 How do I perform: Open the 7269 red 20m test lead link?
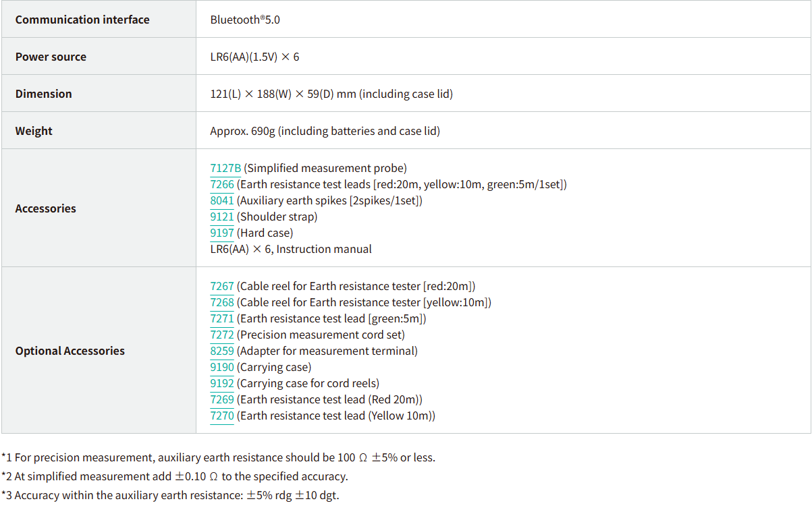pyautogui.click(x=222, y=400)
